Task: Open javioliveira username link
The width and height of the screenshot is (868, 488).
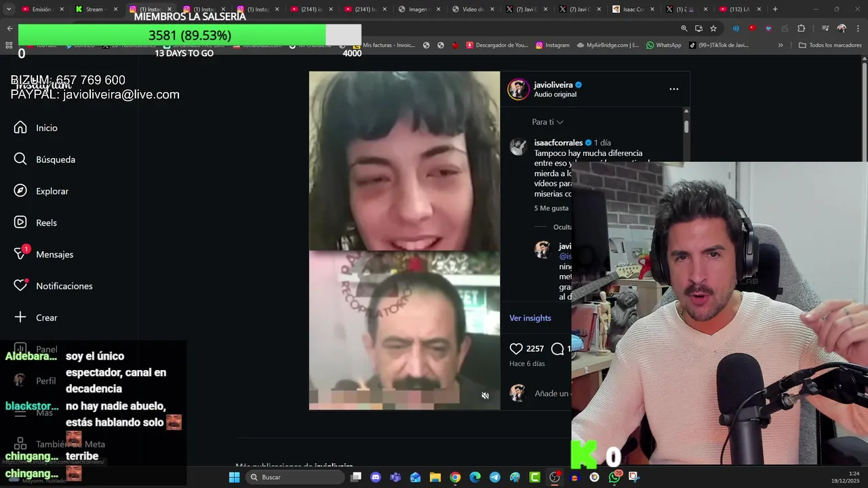Action: (553, 85)
